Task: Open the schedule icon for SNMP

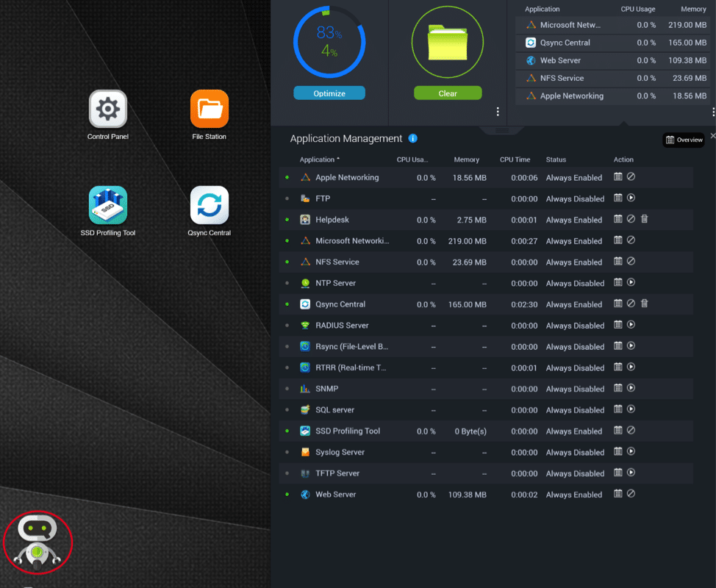Action: 617,388
